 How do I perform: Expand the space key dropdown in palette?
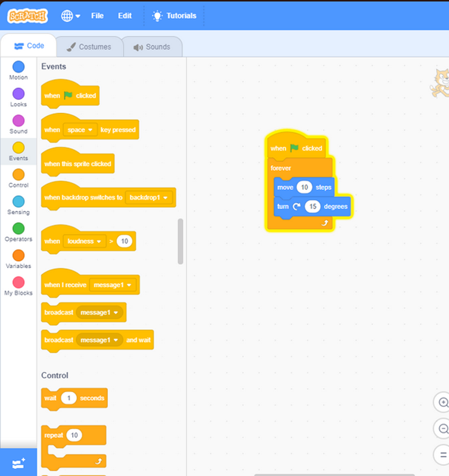pyautogui.click(x=80, y=130)
